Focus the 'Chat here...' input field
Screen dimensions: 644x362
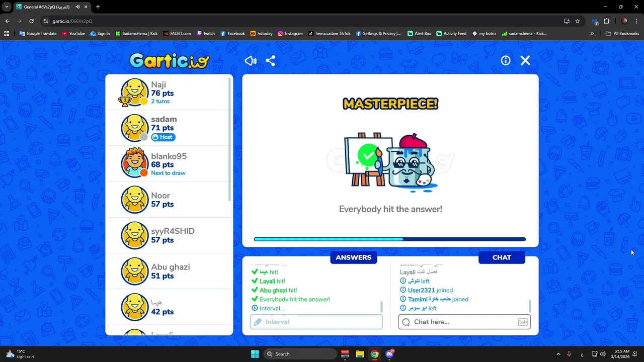pyautogui.click(x=464, y=322)
